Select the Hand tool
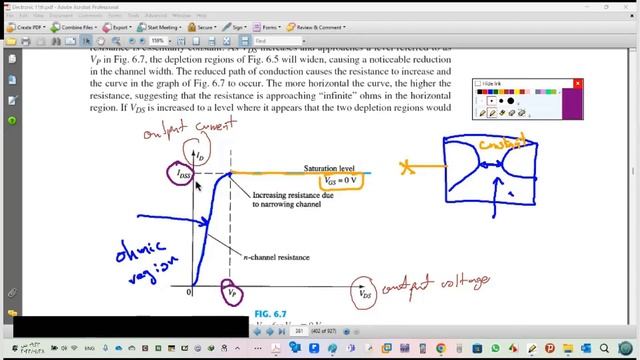This screenshot has height=360, width=640. 100,41
